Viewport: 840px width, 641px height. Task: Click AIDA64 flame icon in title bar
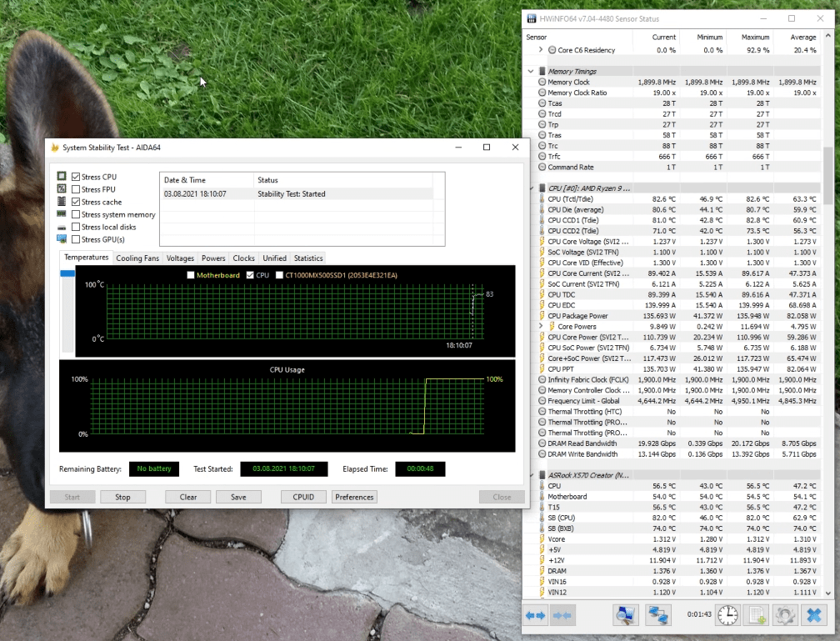tap(55, 148)
